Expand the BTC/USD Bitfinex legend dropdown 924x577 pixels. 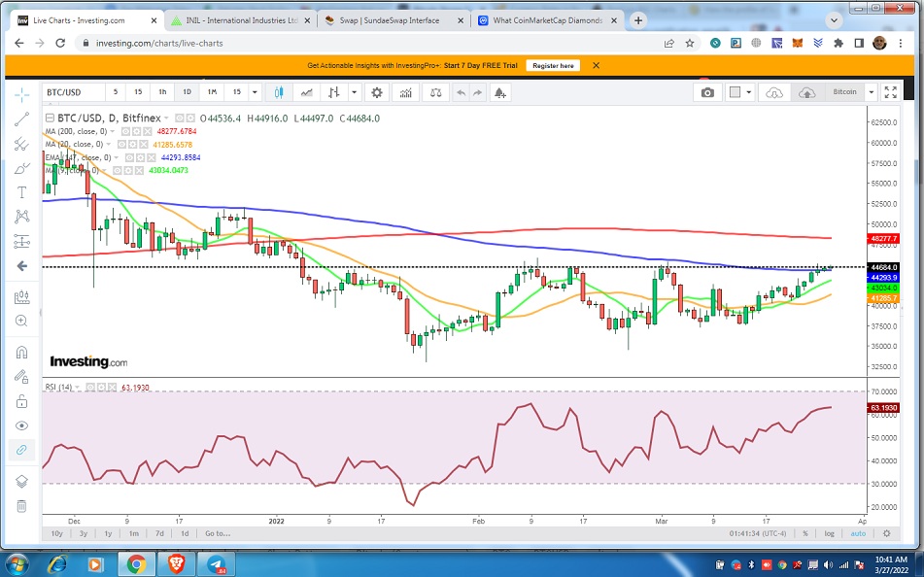pyautogui.click(x=167, y=119)
